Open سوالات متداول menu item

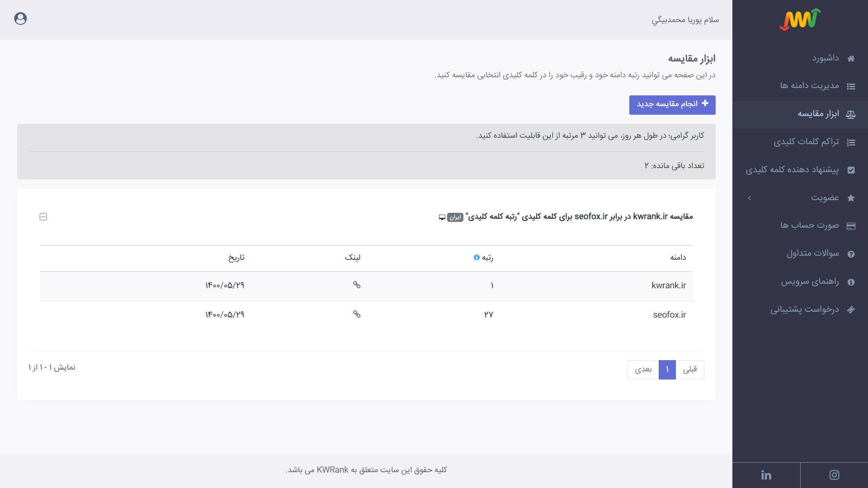[800, 253]
